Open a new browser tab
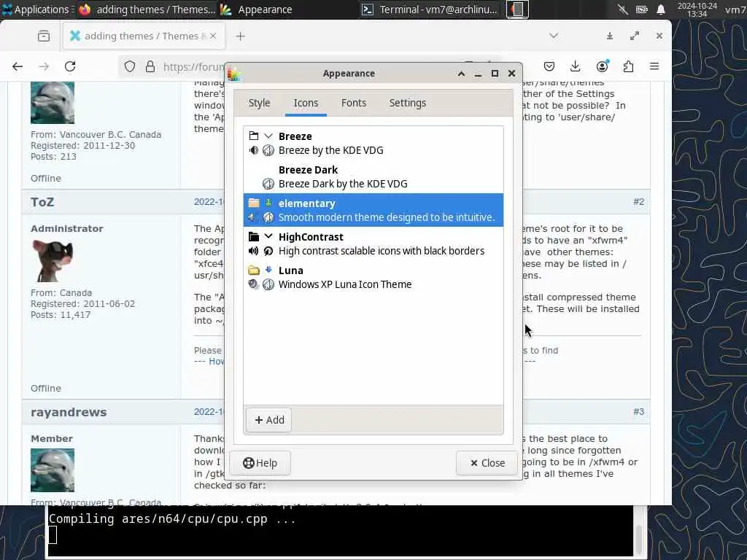This screenshot has width=747, height=560. pos(241,36)
